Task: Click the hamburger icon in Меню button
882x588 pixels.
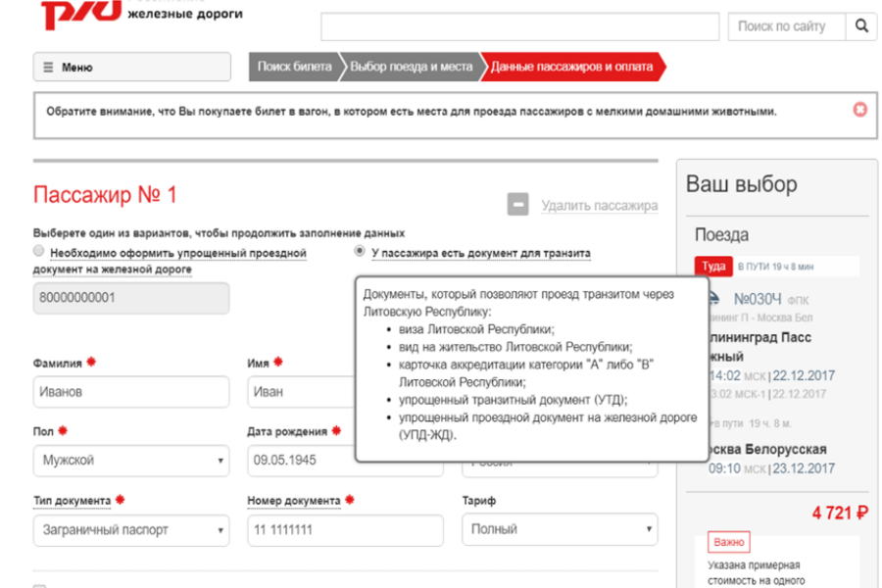Action: click(x=48, y=68)
